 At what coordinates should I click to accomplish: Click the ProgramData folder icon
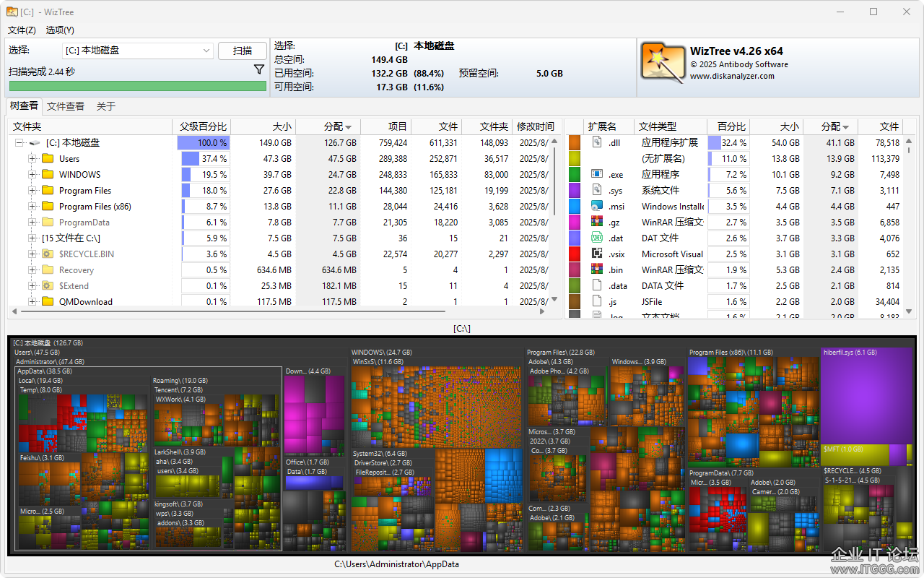coord(48,222)
